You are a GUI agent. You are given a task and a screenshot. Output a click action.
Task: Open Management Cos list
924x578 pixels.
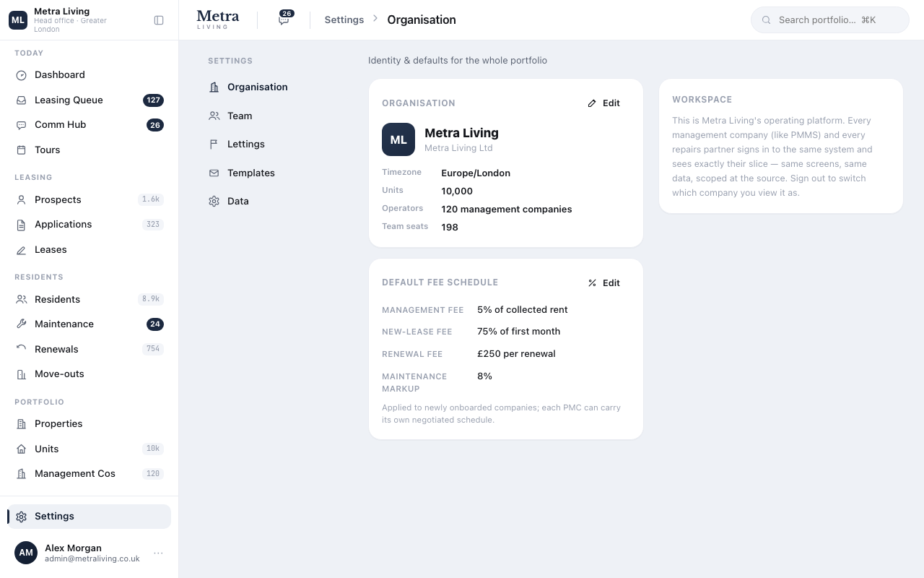[x=90, y=474]
